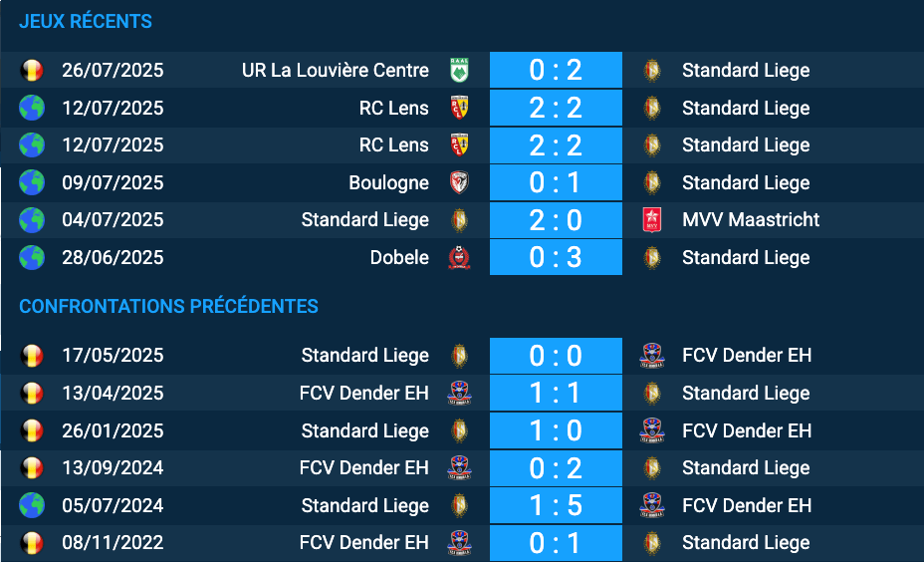Click the FCV Dender EH crest on the 17/05/2025 match
This screenshot has height=562, width=924.
click(652, 356)
